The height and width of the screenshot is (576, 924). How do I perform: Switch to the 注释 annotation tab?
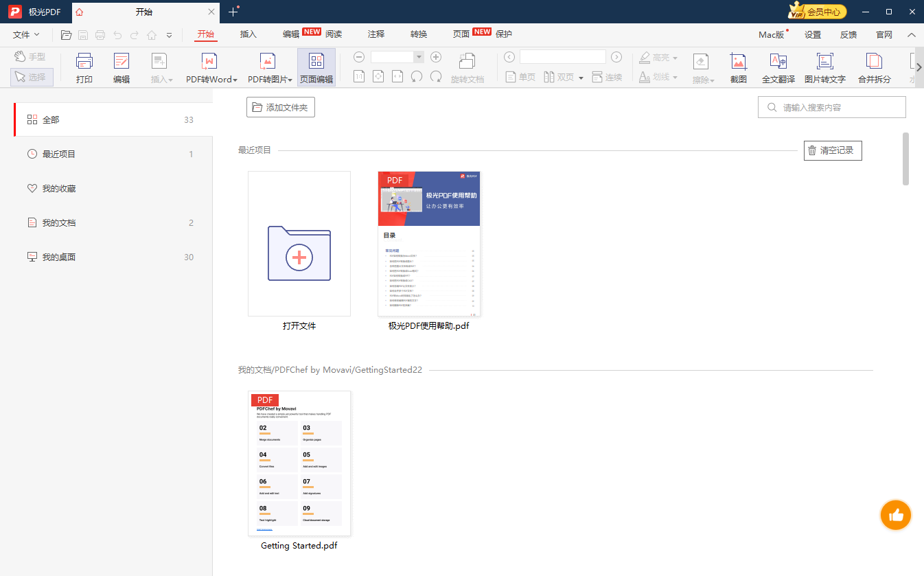[376, 34]
